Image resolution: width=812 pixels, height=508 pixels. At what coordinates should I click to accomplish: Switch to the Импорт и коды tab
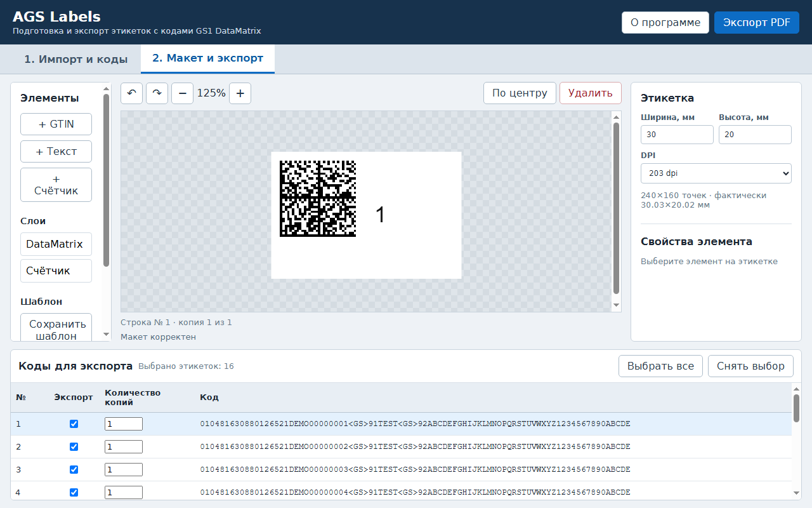tap(76, 59)
